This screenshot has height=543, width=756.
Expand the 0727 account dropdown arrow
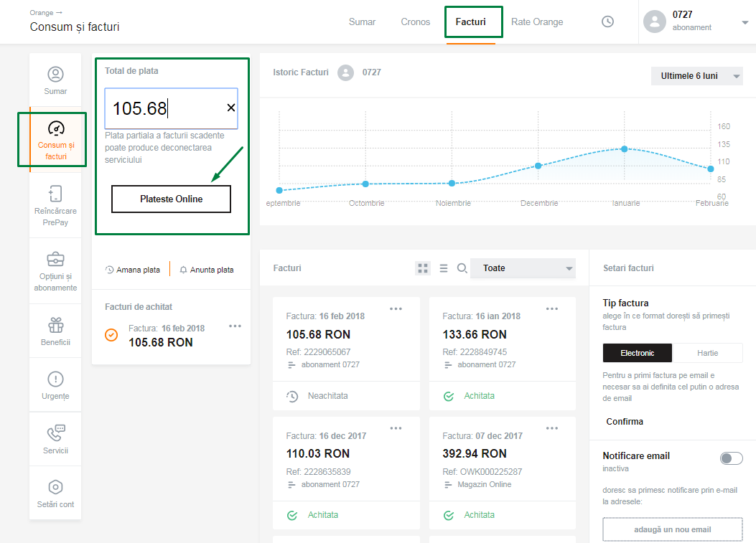point(745,23)
